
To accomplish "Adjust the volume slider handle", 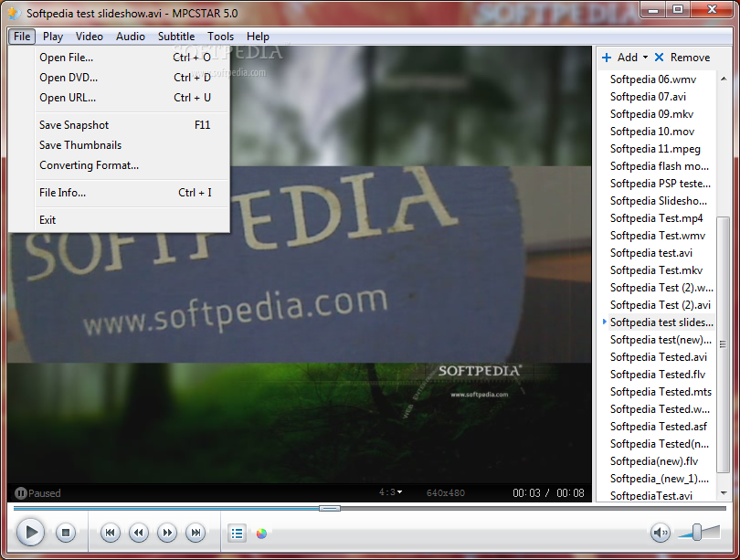I will (x=696, y=532).
